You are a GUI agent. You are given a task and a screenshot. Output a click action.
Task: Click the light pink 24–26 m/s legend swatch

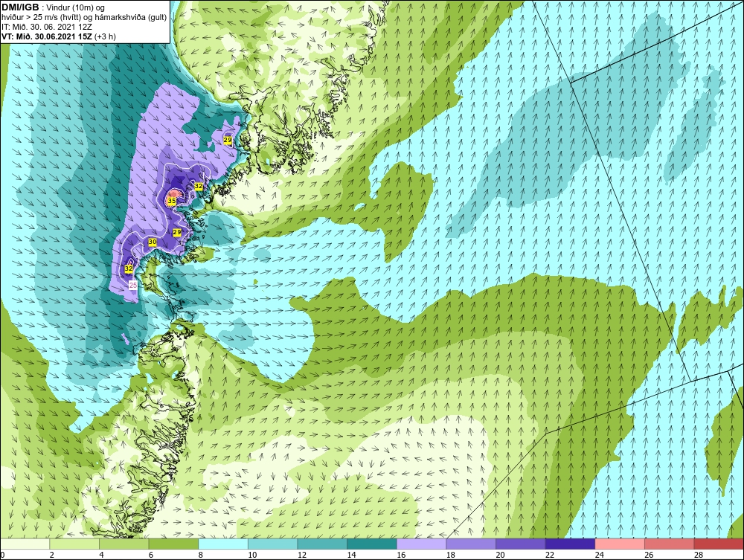[x=620, y=544]
